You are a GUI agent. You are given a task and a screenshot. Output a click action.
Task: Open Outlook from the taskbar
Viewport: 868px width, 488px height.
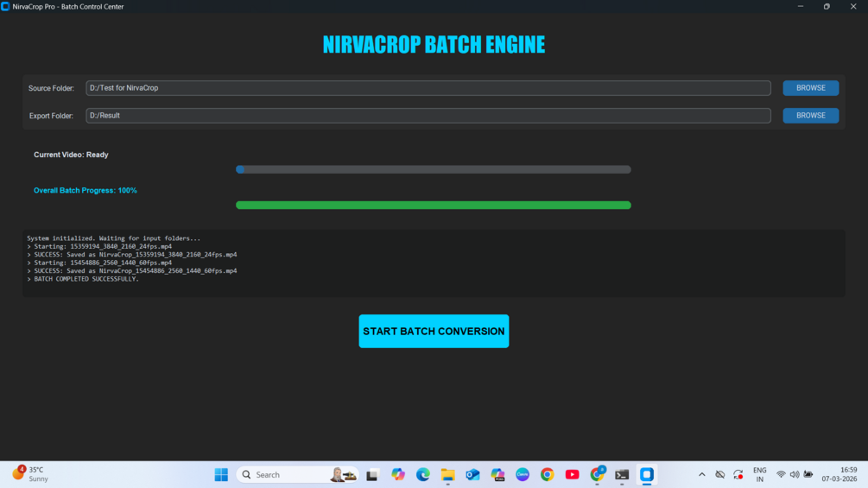(x=472, y=475)
